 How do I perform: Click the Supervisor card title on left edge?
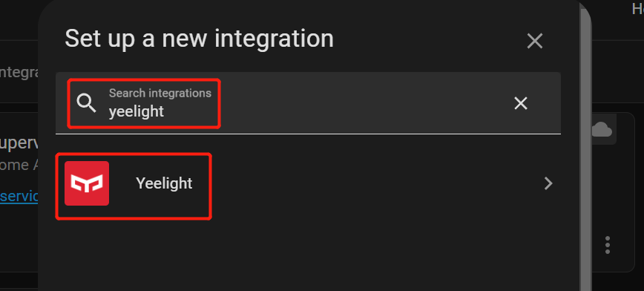tap(19, 143)
